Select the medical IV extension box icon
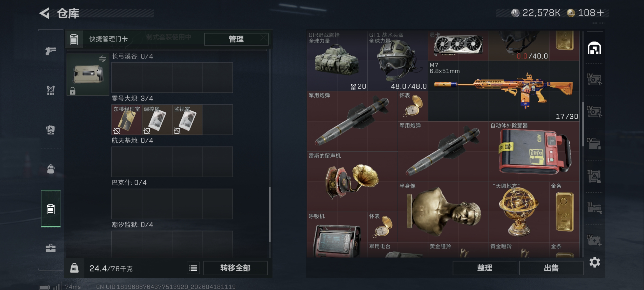Image resolution: width=644 pixels, height=290 pixels. pyautogui.click(x=594, y=240)
